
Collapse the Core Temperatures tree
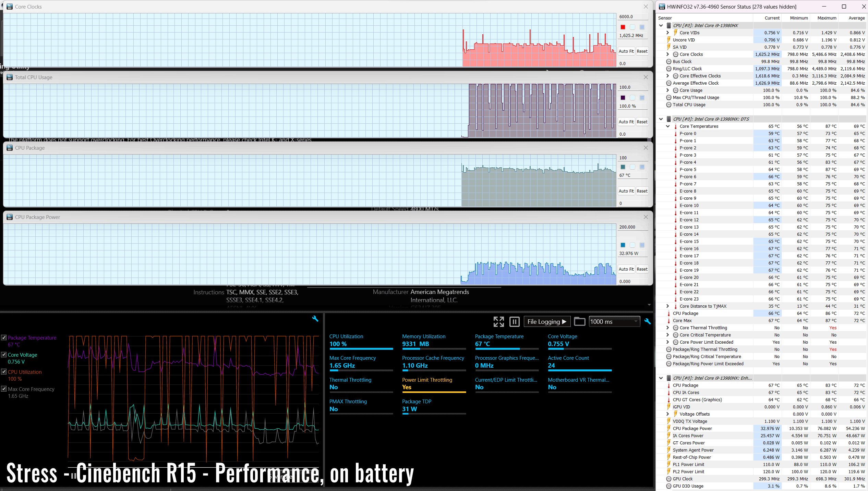pos(667,126)
